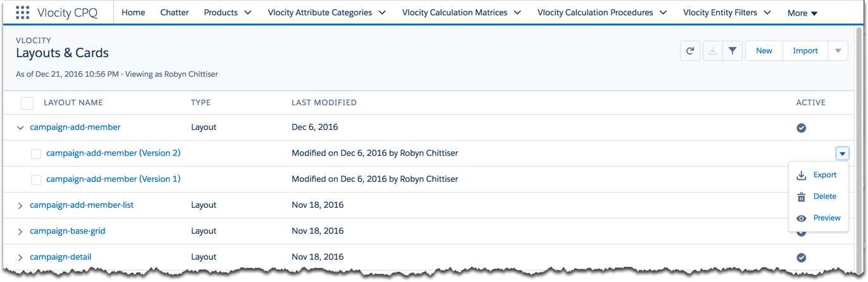Check campaign-add-member (Version 1) checkbox
Screen dimensions: 868x282
(36, 180)
